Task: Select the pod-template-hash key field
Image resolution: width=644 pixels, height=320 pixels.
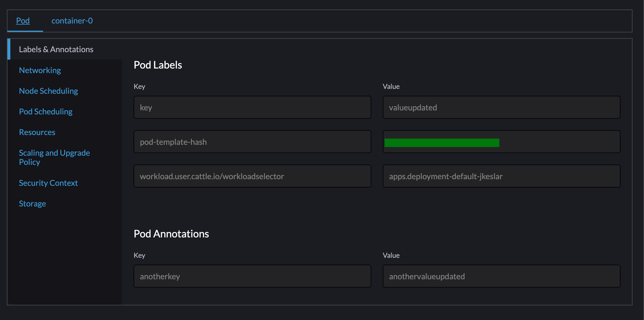Action: point(252,142)
